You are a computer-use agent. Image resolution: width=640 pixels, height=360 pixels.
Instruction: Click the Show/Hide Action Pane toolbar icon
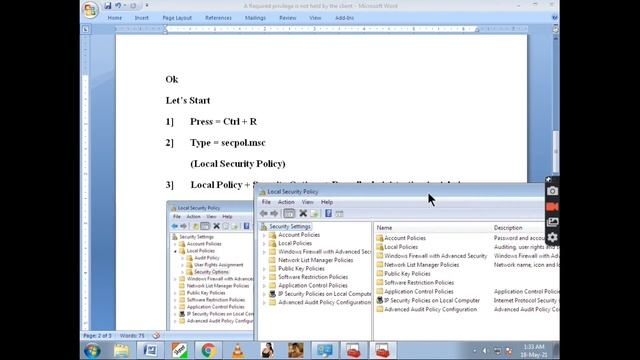339,213
